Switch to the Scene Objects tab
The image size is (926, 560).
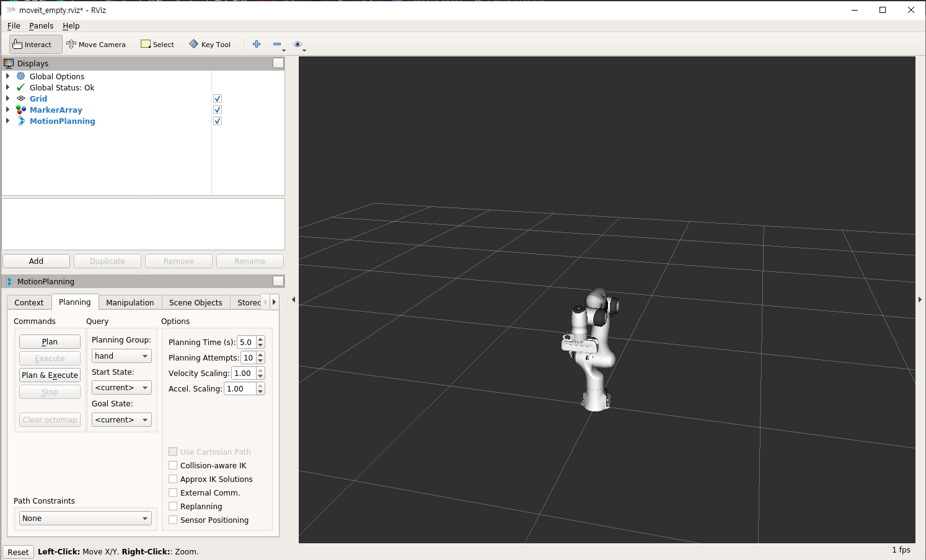pos(196,303)
